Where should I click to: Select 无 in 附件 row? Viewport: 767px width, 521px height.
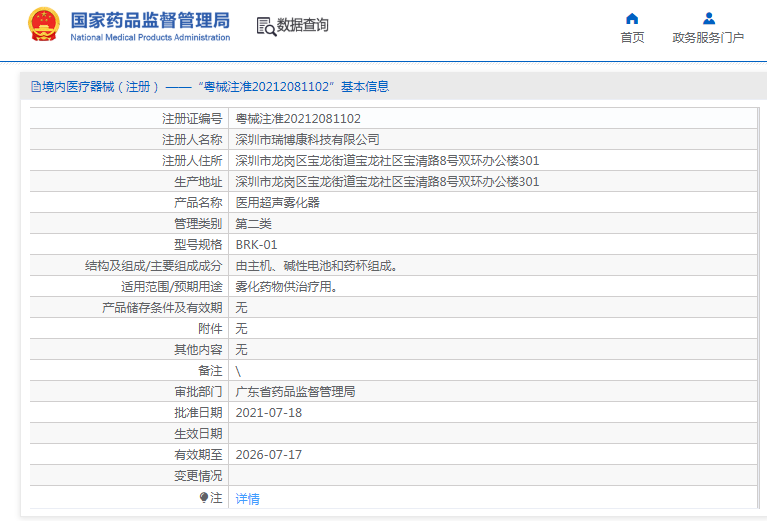point(241,329)
